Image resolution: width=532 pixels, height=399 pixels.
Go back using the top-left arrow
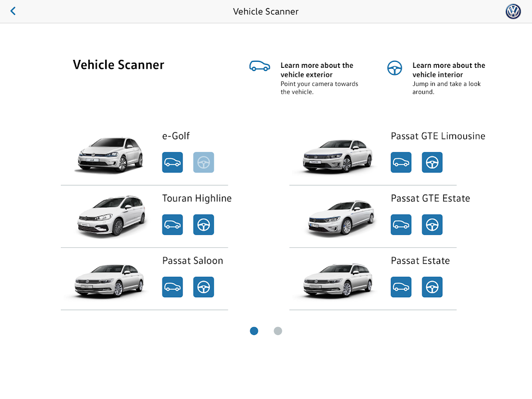point(13,11)
